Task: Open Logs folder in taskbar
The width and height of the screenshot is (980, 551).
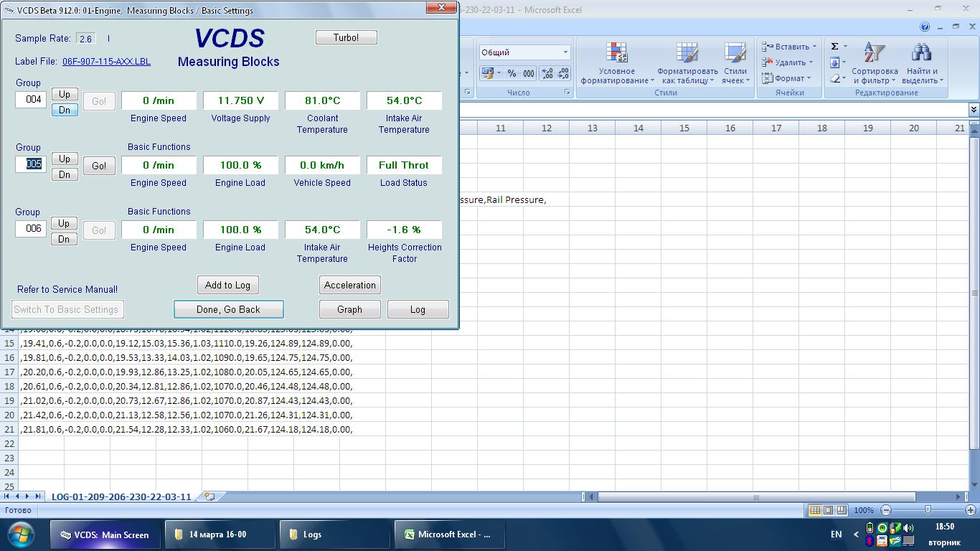Action: click(334, 534)
